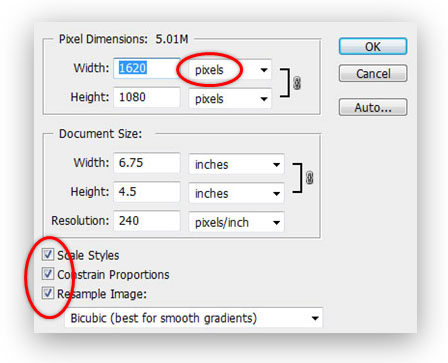Select the document Width field 6.75
The image size is (448, 363).
[147, 163]
